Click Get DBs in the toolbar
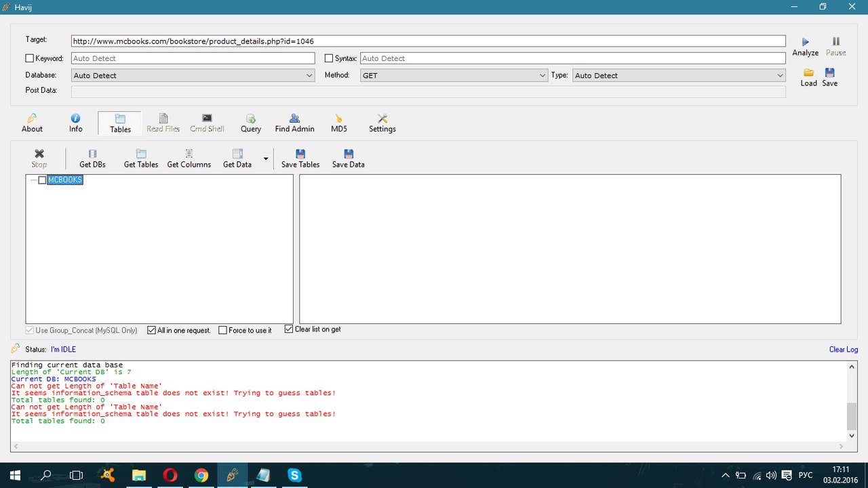Screen dimensions: 868x488 pos(93,159)
